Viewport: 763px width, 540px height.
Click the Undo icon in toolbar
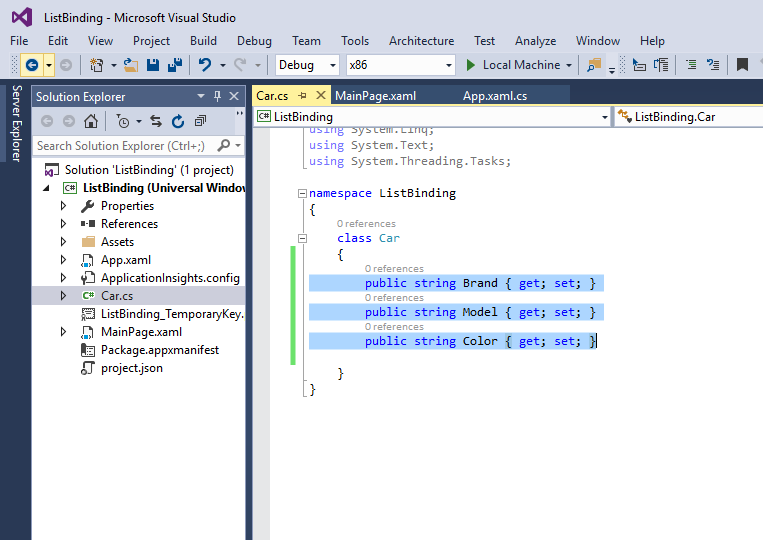pyautogui.click(x=205, y=65)
